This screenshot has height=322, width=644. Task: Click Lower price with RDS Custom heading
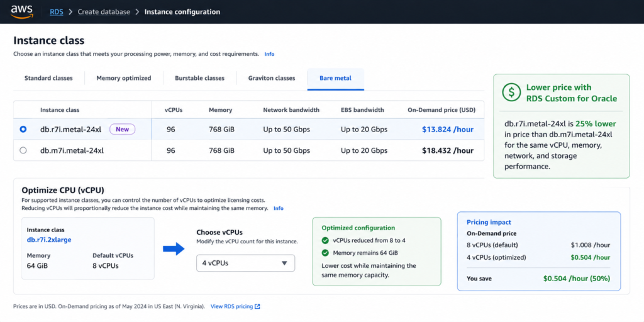tap(571, 93)
